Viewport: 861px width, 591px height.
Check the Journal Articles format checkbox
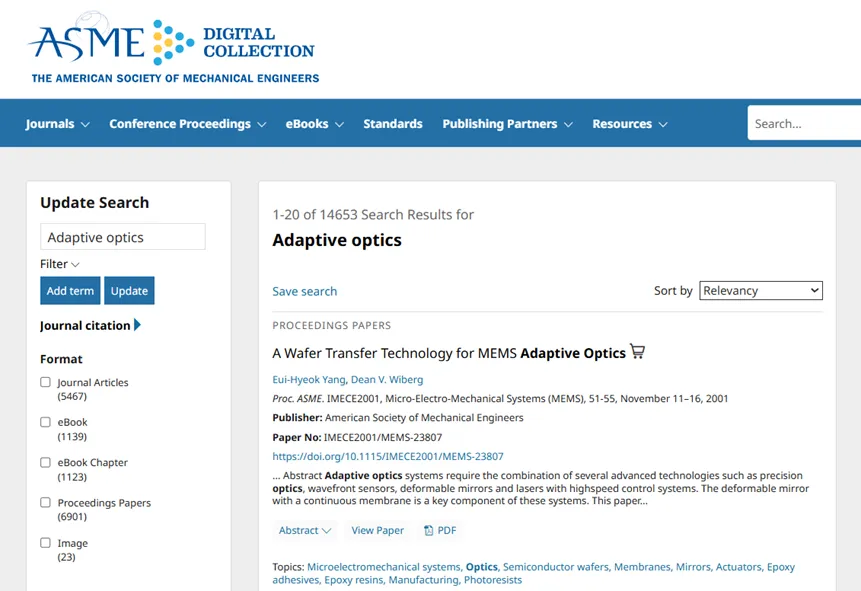click(46, 382)
